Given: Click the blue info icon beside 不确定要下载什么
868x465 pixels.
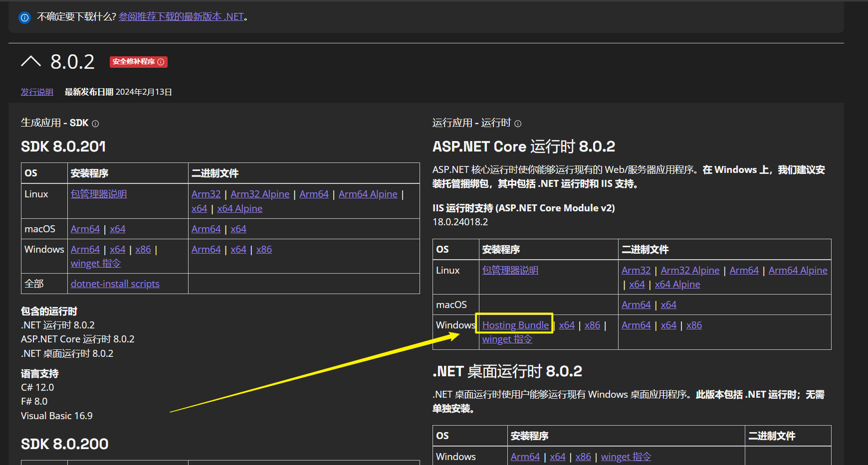Looking at the screenshot, I should pos(24,17).
